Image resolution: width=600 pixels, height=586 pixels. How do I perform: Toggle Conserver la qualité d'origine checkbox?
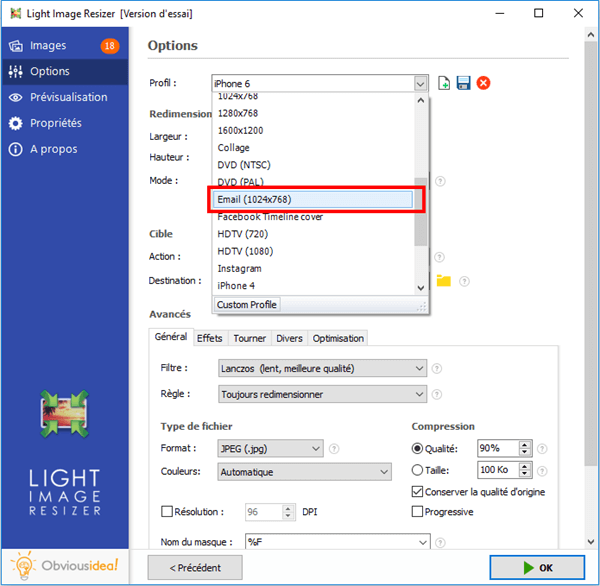[x=417, y=492]
